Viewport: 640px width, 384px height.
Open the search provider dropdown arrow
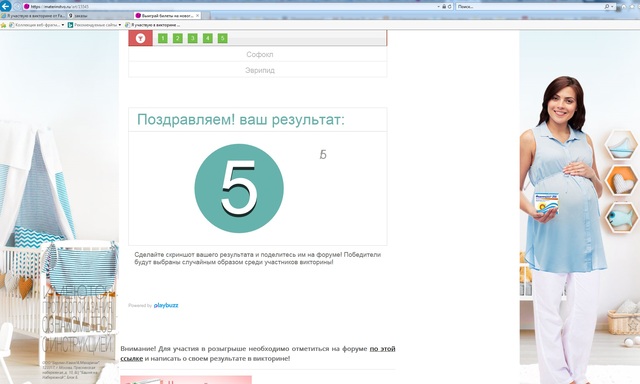[612, 7]
